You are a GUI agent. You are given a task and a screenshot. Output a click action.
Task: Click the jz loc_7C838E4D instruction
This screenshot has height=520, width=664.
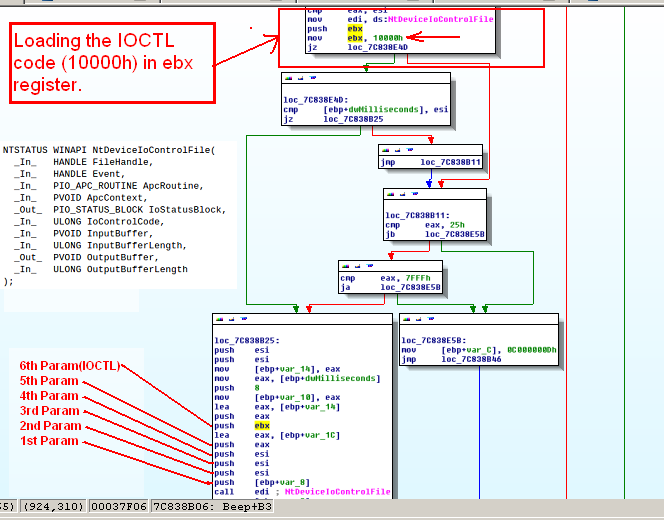coord(358,47)
